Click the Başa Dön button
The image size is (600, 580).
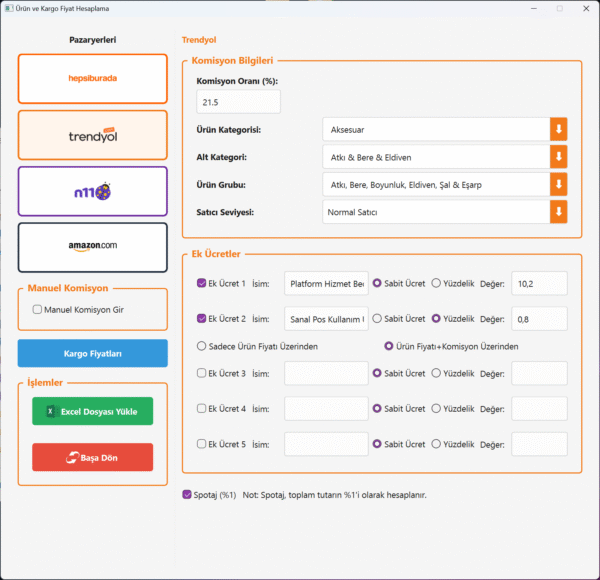click(93, 457)
